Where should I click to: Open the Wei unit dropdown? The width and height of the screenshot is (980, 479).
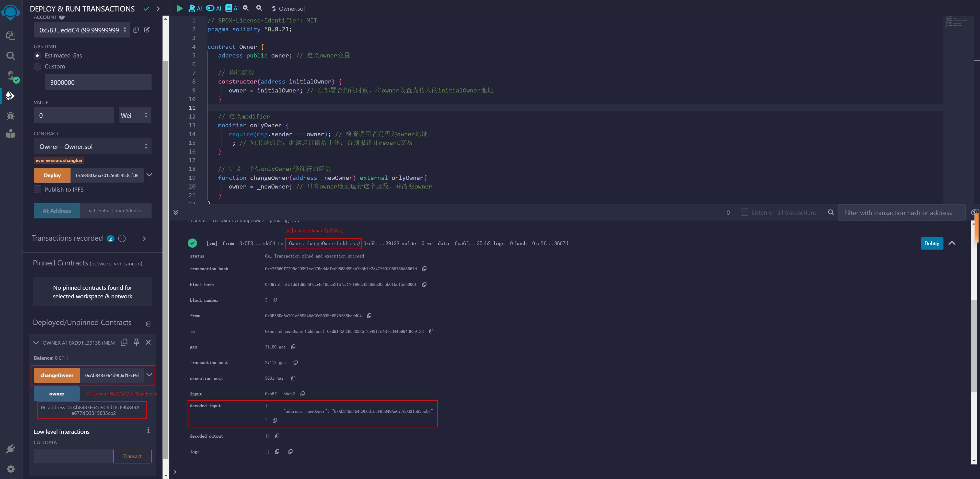click(x=134, y=115)
